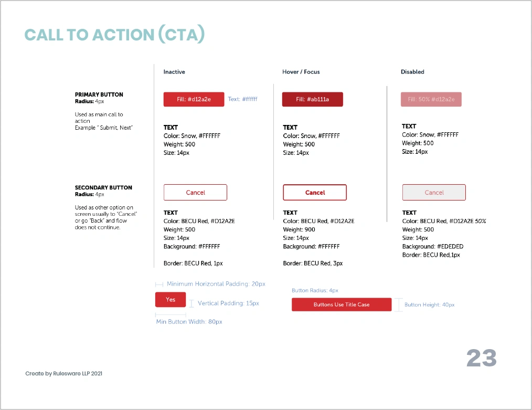This screenshot has width=532, height=410.
Task: Click the "CALL TO ACTION (CTA)" page title
Action: click(114, 35)
